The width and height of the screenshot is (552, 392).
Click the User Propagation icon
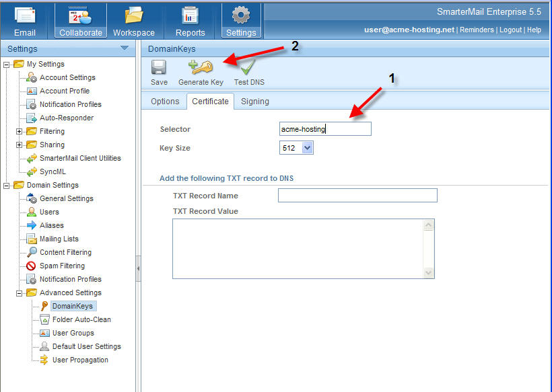pyautogui.click(x=44, y=360)
